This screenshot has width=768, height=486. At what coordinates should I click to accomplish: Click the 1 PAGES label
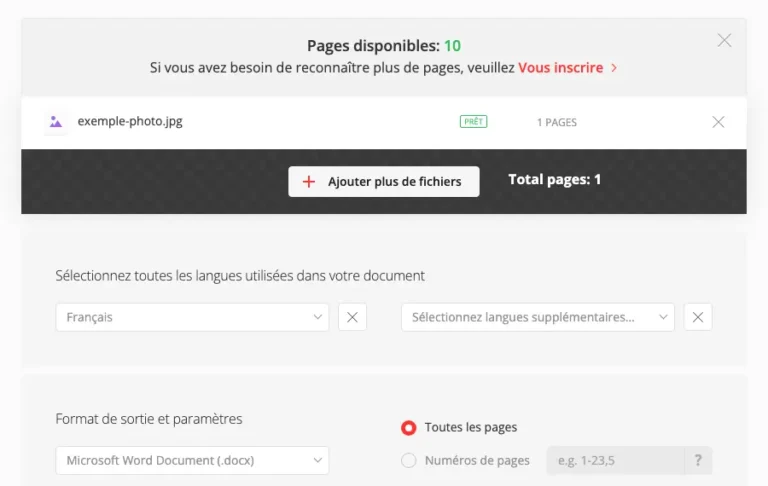(x=556, y=122)
